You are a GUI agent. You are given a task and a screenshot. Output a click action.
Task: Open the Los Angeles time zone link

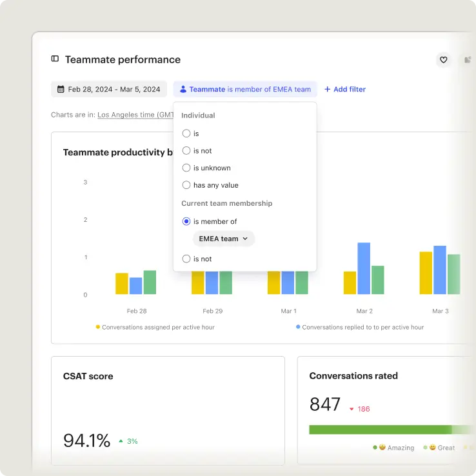tap(134, 115)
